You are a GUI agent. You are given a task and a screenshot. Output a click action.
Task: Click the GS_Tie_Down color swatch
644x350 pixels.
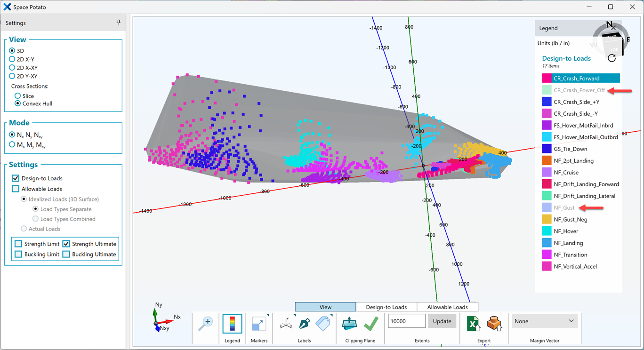click(x=547, y=149)
